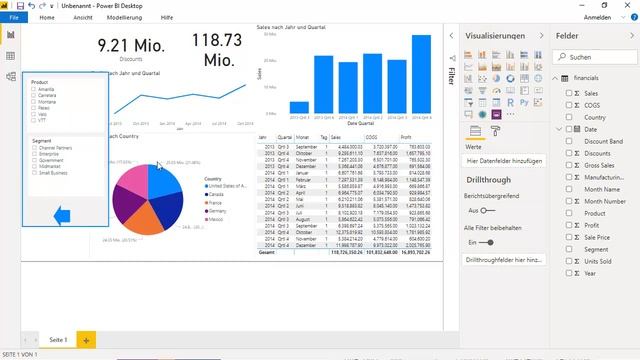Image resolution: width=640 pixels, height=360 pixels.
Task: Select the matrix visualization icon
Action: (x=496, y=102)
